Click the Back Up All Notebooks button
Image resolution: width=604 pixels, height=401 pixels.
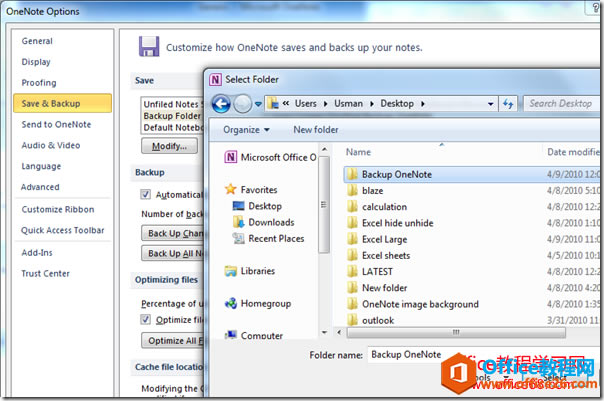173,253
